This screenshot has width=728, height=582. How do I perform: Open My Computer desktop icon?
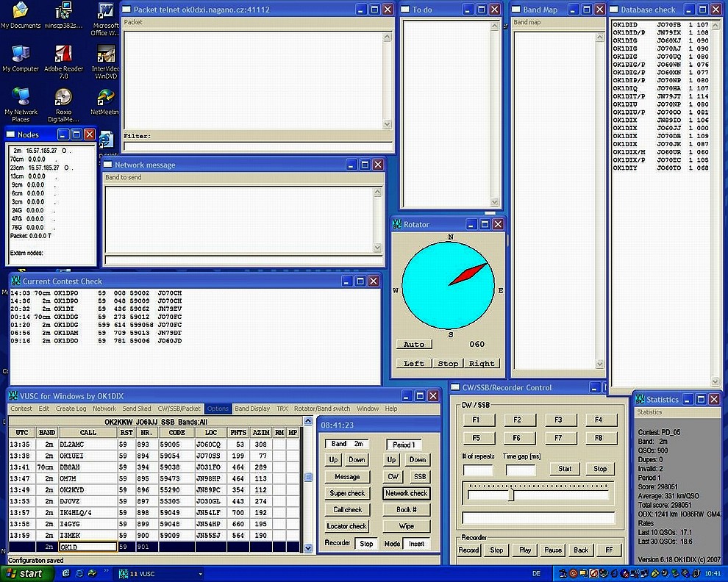click(21, 59)
